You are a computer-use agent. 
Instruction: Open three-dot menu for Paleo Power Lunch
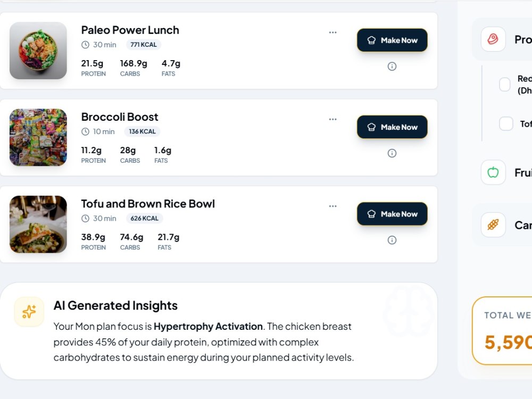coord(333,32)
